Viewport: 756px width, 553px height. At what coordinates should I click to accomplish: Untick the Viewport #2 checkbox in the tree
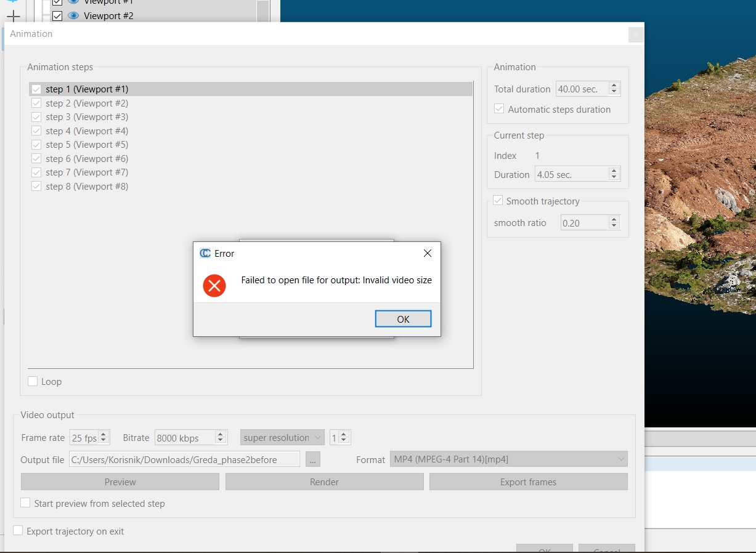point(57,16)
